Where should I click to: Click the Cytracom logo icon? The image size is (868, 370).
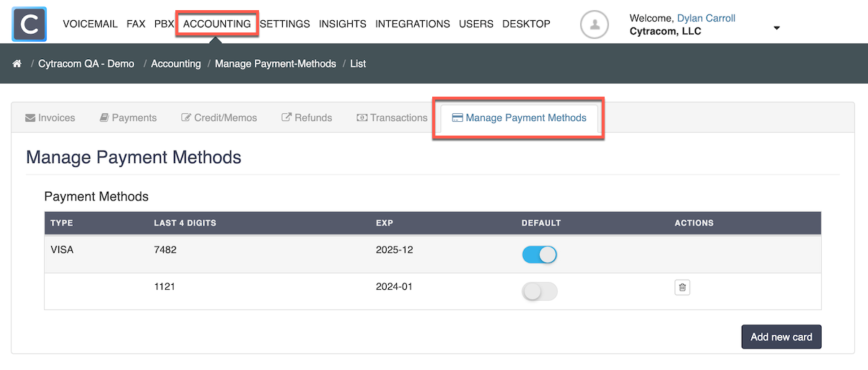point(30,24)
